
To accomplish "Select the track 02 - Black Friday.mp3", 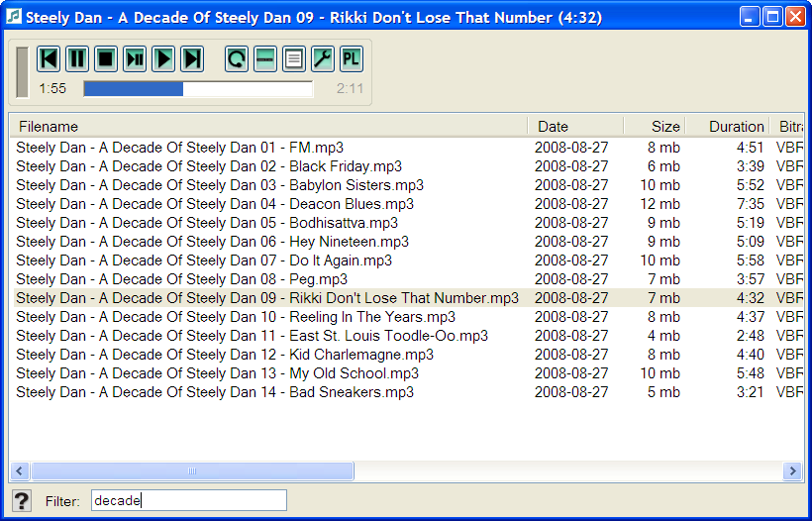I will (209, 166).
